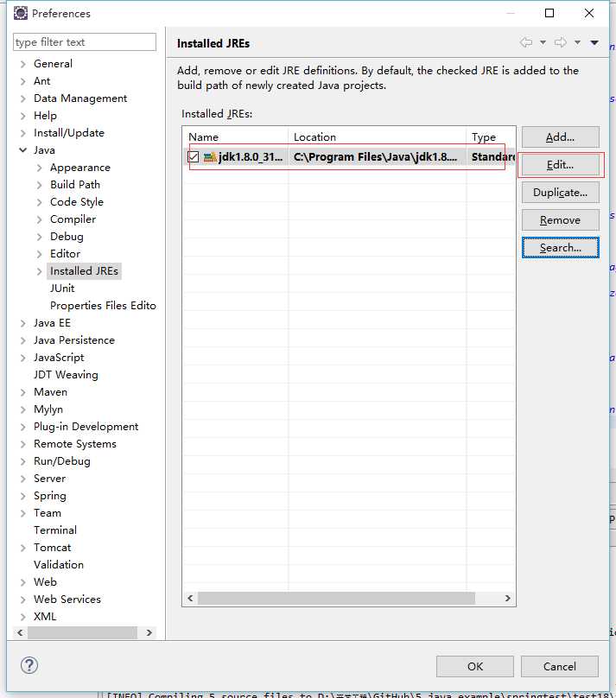Select Remote Systems in the tree
The width and height of the screenshot is (616, 698).
pos(75,444)
